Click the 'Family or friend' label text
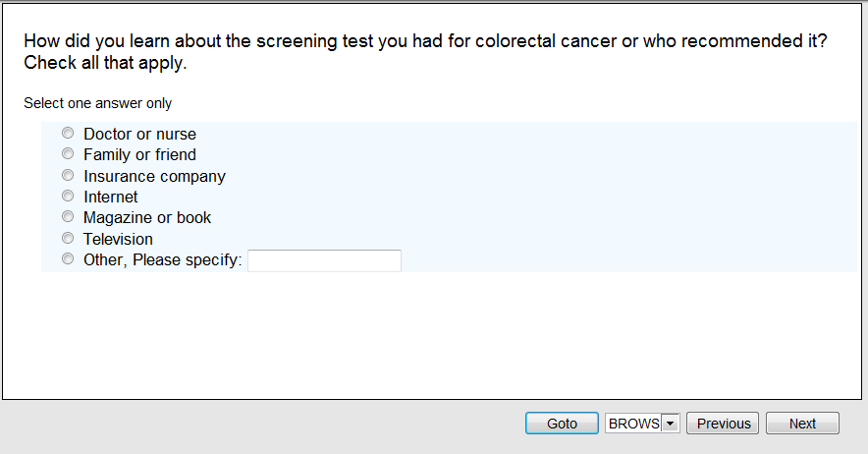 pyautogui.click(x=139, y=155)
